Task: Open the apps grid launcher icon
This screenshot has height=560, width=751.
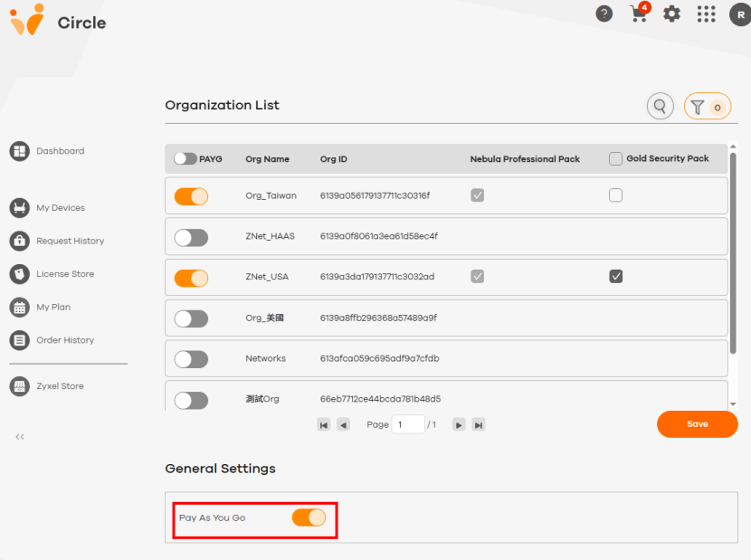Action: [x=706, y=14]
